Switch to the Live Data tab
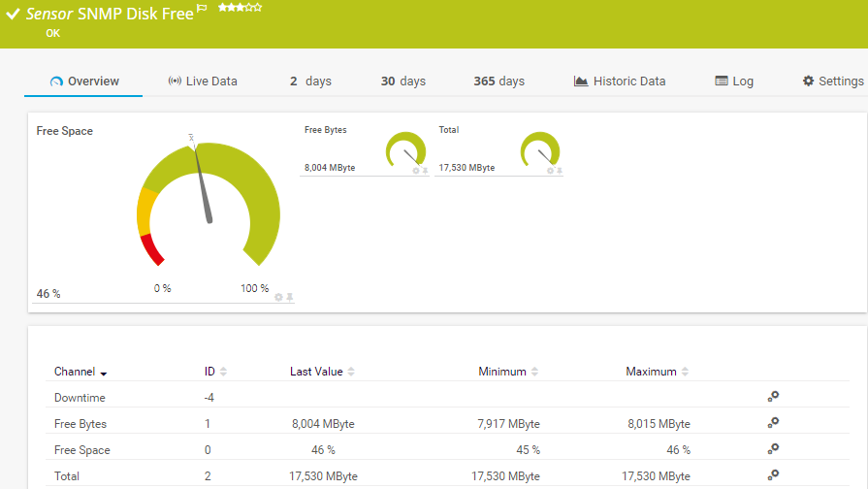The height and width of the screenshot is (489, 868). coord(203,81)
